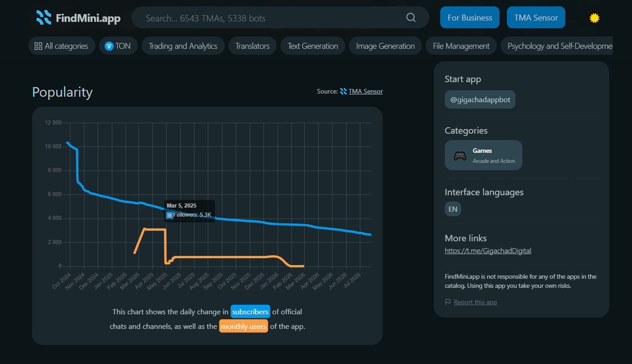Open the Trading and Analytics category
This screenshot has height=364, width=632.
pyautogui.click(x=183, y=46)
